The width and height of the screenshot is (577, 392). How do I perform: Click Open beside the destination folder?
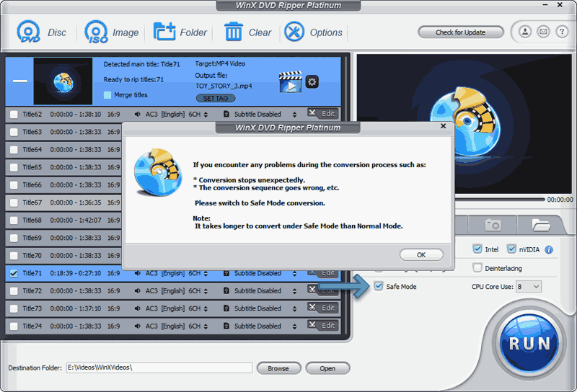click(327, 368)
